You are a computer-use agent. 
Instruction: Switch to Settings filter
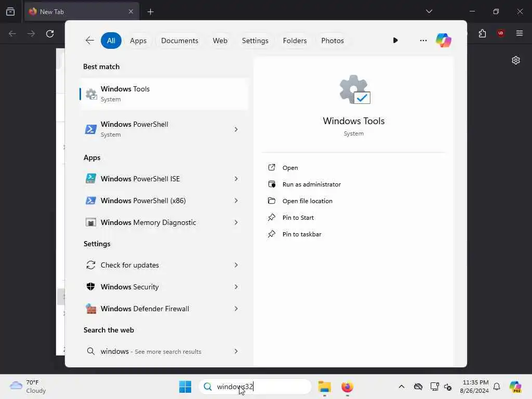255,41
